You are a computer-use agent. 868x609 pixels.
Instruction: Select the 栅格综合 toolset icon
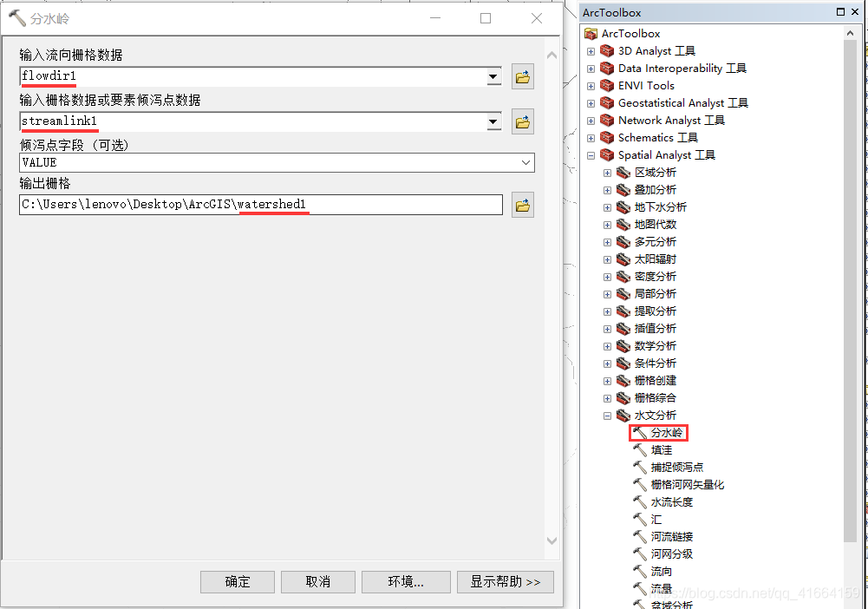click(623, 398)
